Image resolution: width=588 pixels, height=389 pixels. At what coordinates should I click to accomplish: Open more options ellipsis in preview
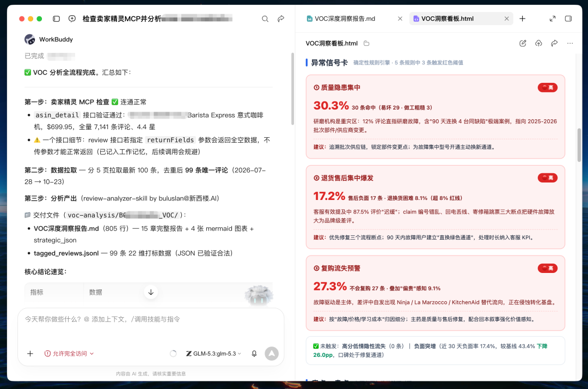pyautogui.click(x=570, y=44)
